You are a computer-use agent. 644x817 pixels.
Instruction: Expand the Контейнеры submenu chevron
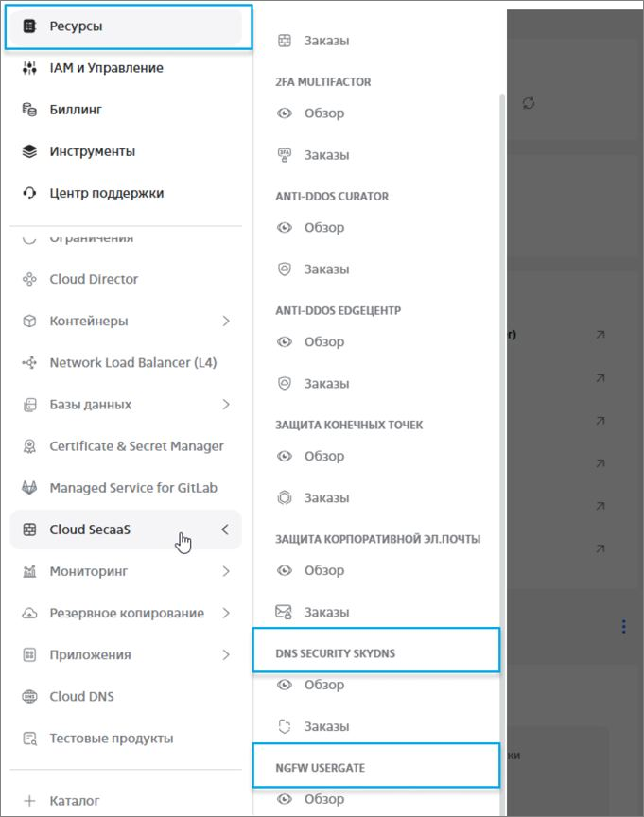coord(226,322)
